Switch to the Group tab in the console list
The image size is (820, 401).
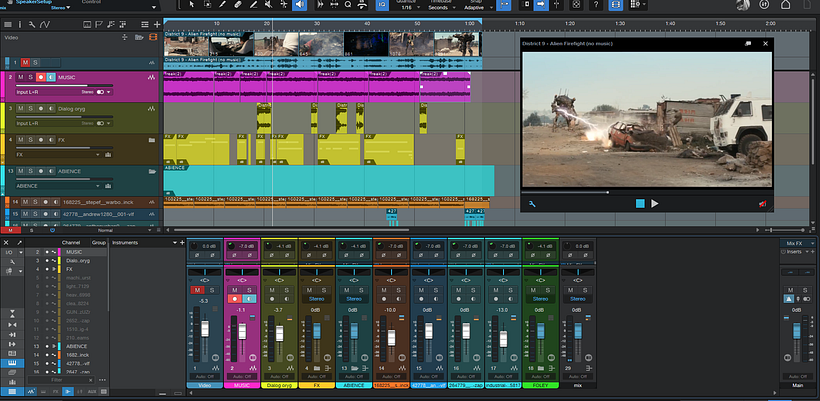(98, 243)
